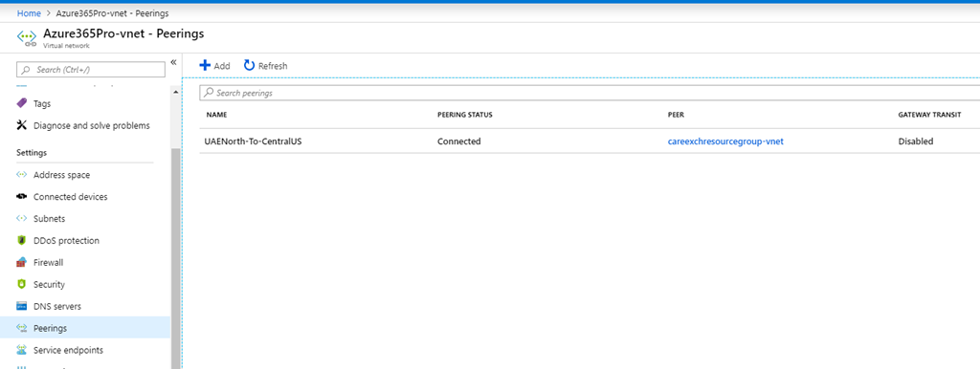The width and height of the screenshot is (980, 369).
Task: Click the sidebar Search (Ctrl+/) box
Action: tap(91, 69)
